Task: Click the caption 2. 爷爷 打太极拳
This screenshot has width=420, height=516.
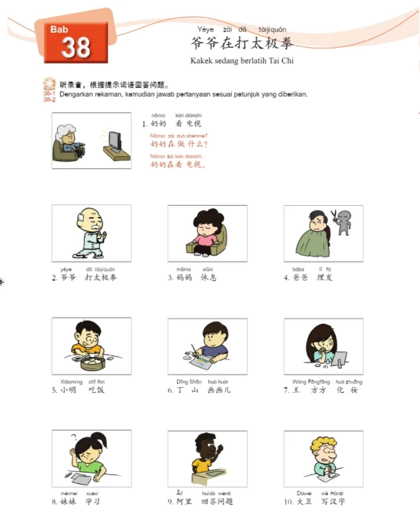Action: [84, 277]
